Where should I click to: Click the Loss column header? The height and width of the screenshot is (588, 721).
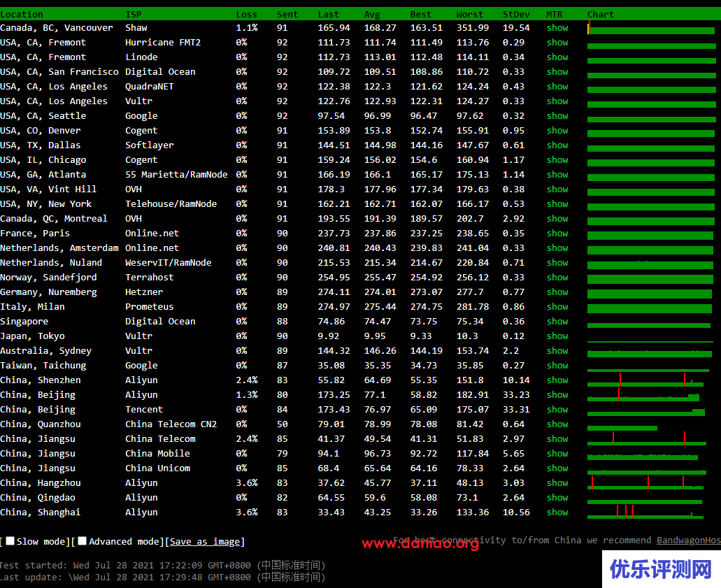tap(246, 14)
